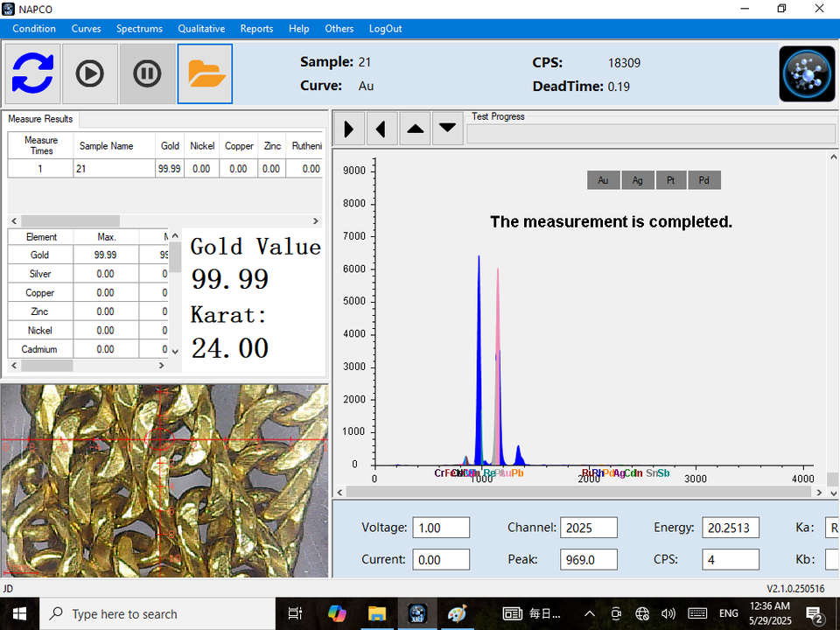Image resolution: width=840 pixels, height=630 pixels.
Task: Pause the measurement with the pause button
Action: [x=147, y=74]
